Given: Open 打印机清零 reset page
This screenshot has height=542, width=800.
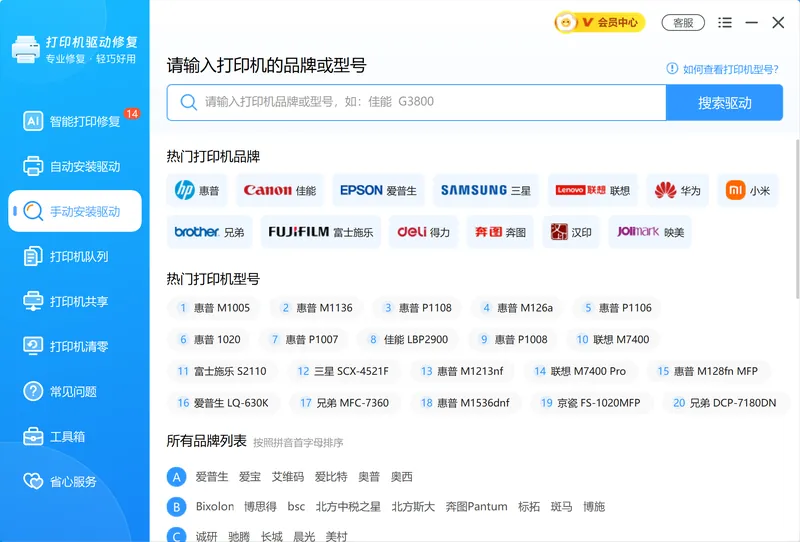Looking at the screenshot, I should coord(74,346).
